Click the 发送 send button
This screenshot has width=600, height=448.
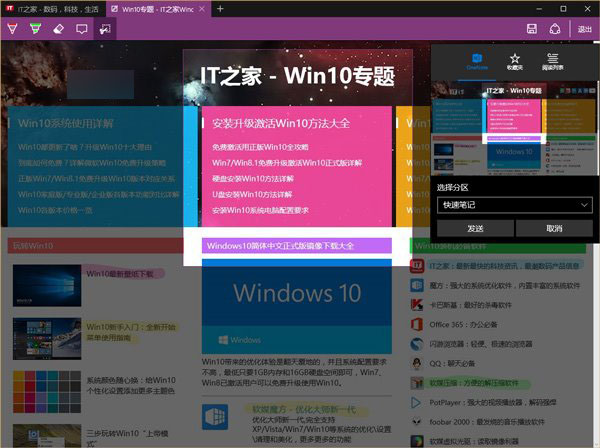[475, 228]
